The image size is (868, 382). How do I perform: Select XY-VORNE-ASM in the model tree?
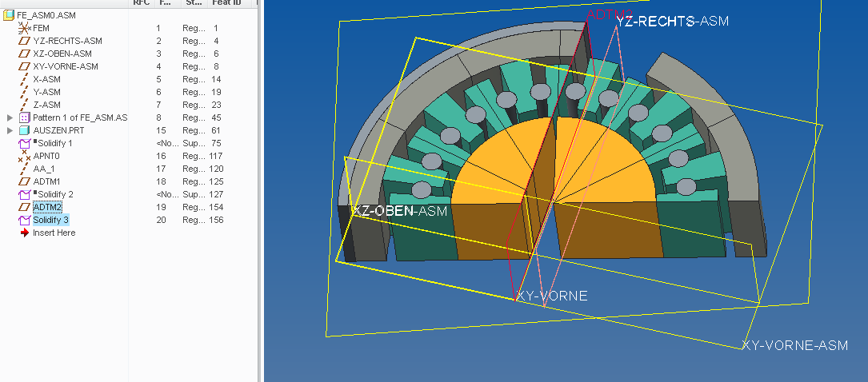[66, 66]
